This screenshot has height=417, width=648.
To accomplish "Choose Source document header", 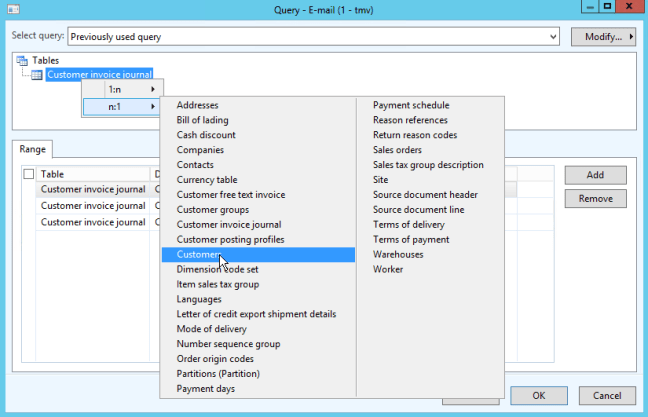I will (x=425, y=195).
